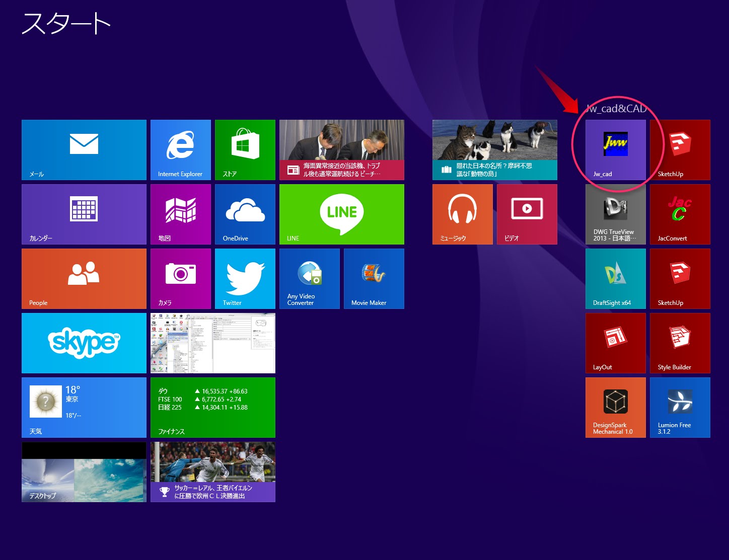Image resolution: width=729 pixels, height=560 pixels.
Task: Open the 天気 weather tile showing 東京
Action: coord(84,408)
